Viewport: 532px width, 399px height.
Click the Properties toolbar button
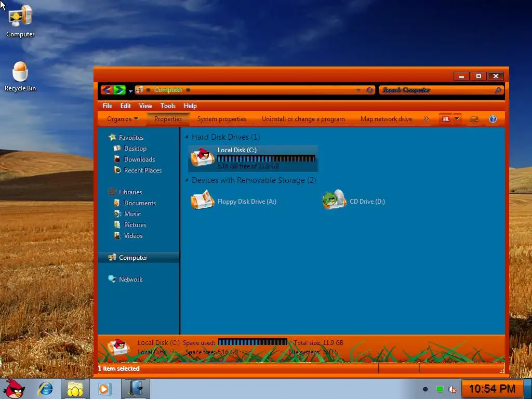click(168, 119)
